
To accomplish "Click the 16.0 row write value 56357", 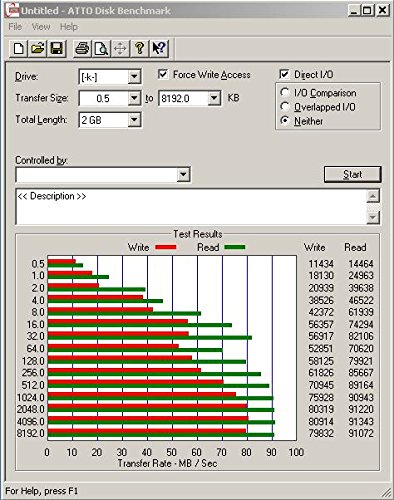I will [321, 324].
